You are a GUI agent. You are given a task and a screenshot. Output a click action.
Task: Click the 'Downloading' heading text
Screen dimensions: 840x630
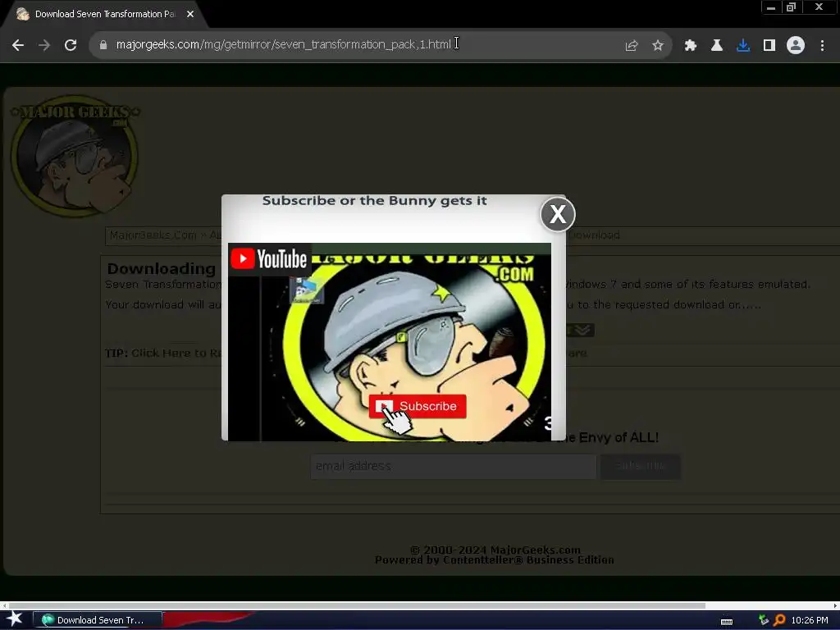[162, 268]
